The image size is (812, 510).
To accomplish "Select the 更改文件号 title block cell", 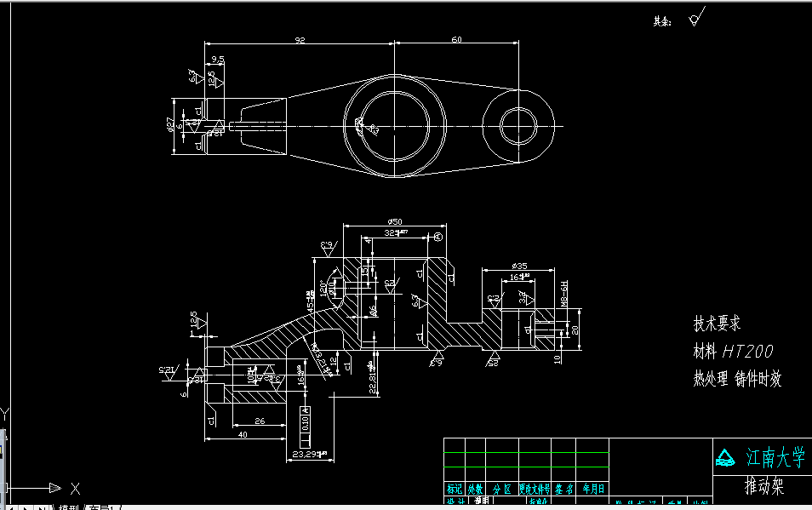I will pyautogui.click(x=535, y=489).
